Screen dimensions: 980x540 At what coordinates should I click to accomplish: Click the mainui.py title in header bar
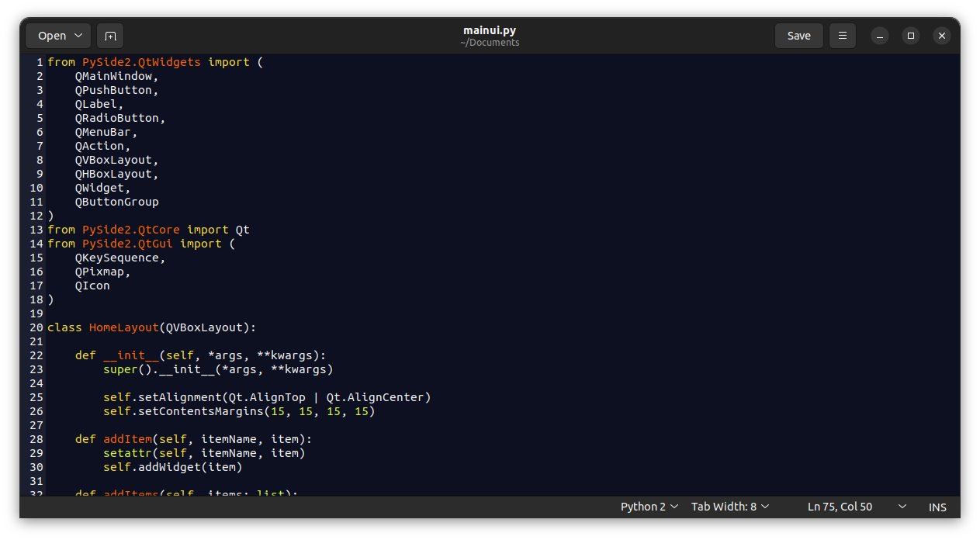(x=490, y=31)
